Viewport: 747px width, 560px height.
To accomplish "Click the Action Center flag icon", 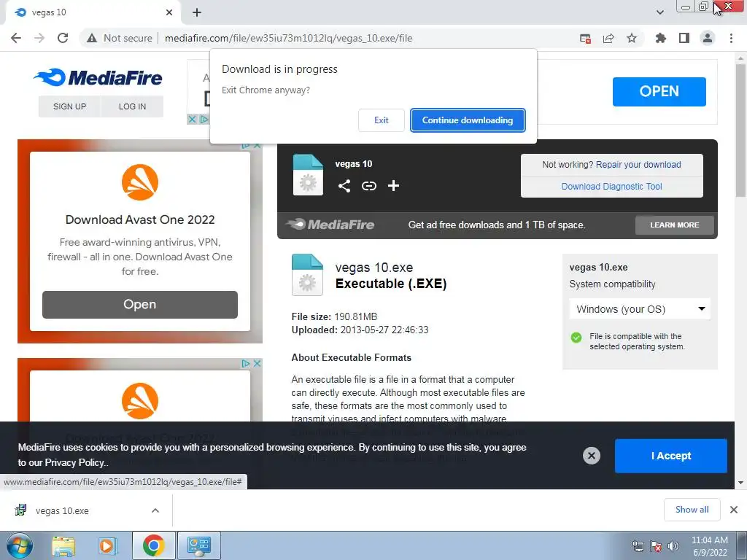I will (x=656, y=546).
